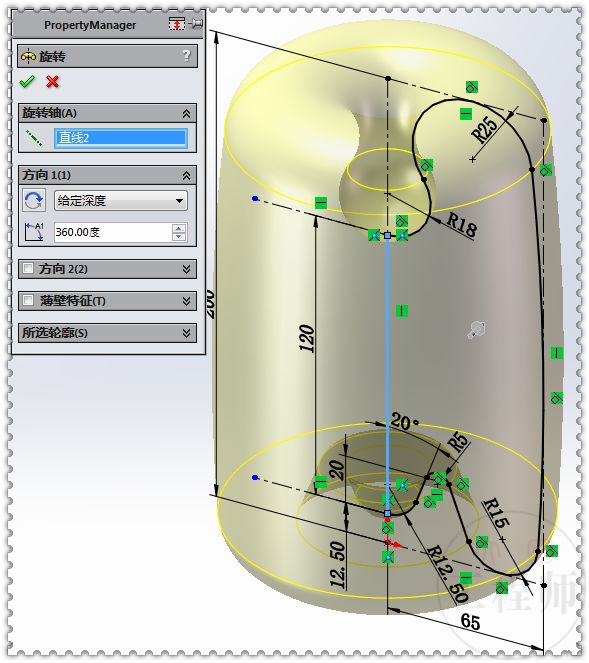The image size is (589, 663).
Task: Confirm the revolve with green checkmark
Action: coord(27,81)
